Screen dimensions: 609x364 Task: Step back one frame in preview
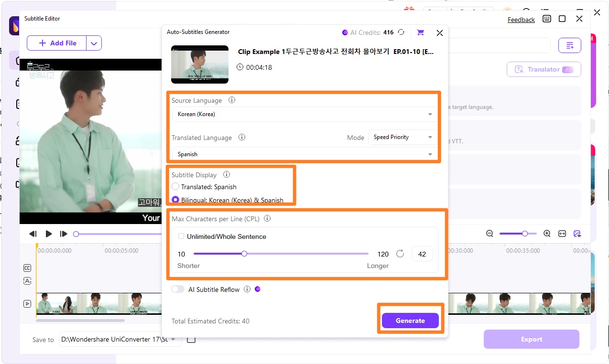click(33, 234)
